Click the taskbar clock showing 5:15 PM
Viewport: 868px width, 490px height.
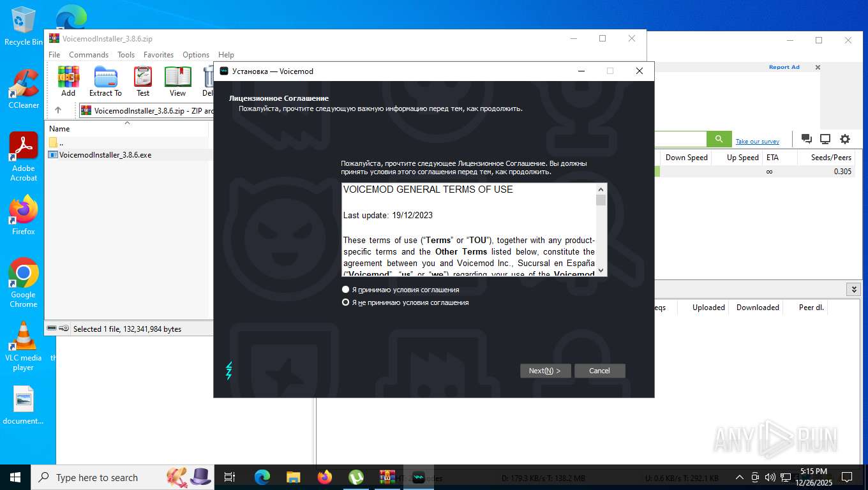point(812,477)
